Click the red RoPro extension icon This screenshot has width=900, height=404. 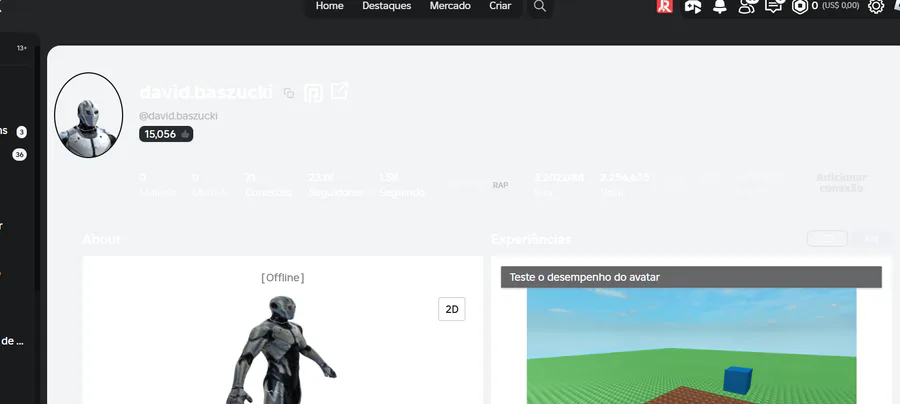665,6
